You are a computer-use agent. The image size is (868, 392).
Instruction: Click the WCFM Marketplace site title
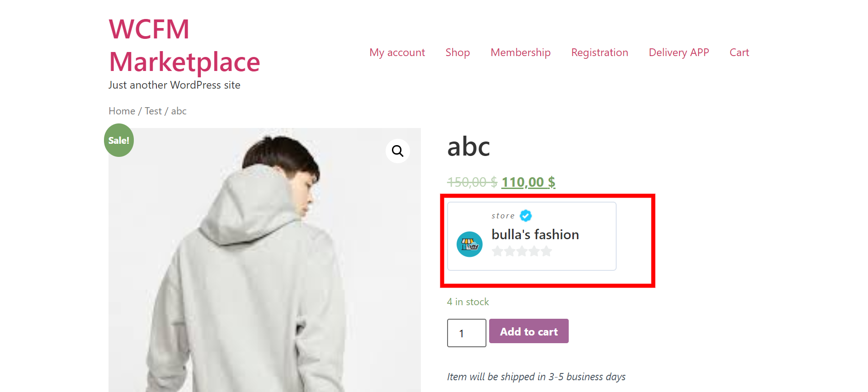[x=184, y=45]
